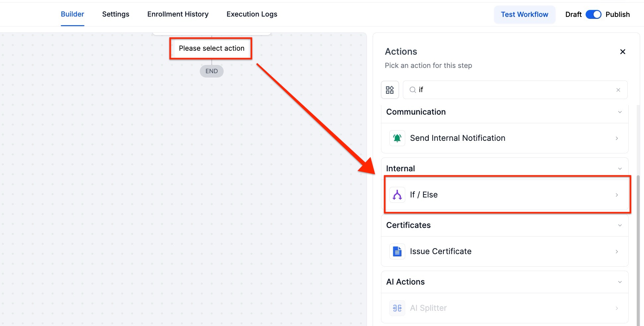Collapse the Internal section
This screenshot has height=326, width=644.
click(620, 169)
